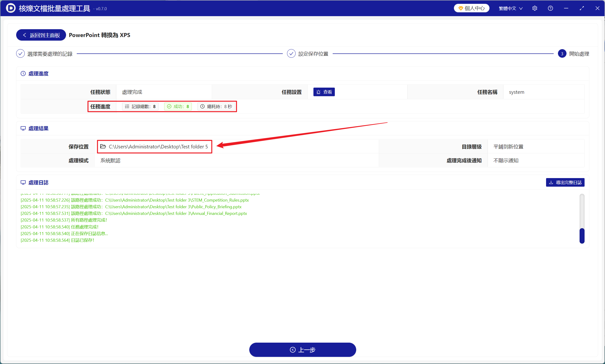Click directory level value 平鋪到新位置

click(x=508, y=147)
